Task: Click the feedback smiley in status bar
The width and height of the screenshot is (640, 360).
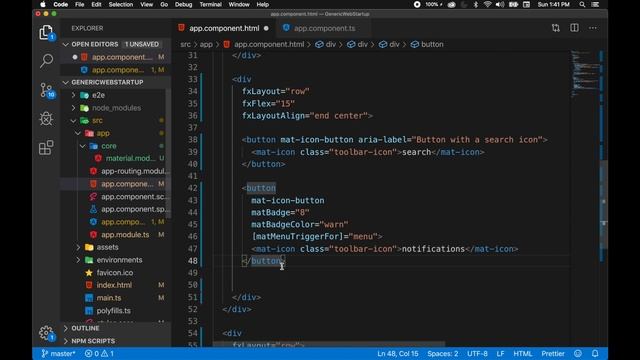Action: point(578,353)
